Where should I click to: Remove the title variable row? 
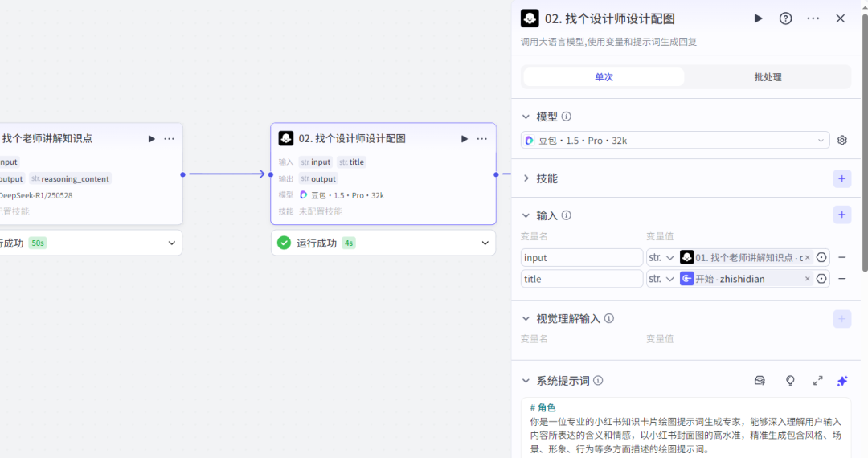(x=842, y=279)
